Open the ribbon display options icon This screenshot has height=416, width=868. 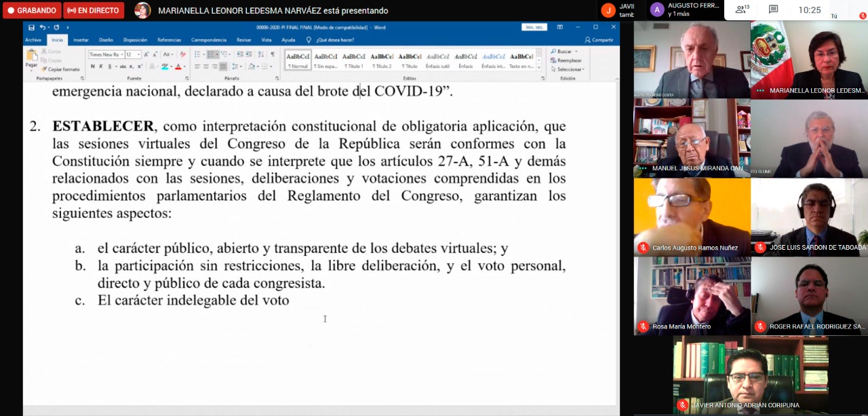[x=560, y=27]
